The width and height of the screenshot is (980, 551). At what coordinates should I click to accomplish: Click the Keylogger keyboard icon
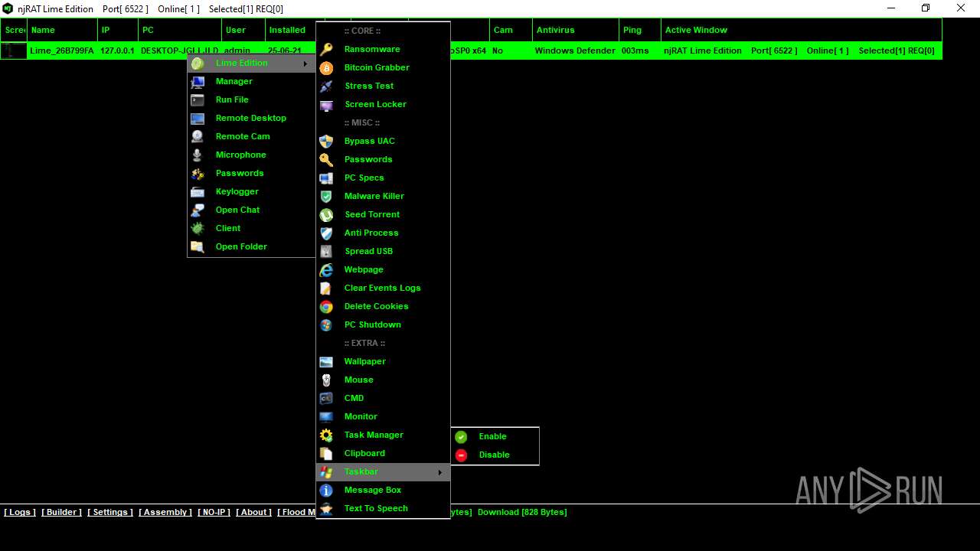point(198,191)
